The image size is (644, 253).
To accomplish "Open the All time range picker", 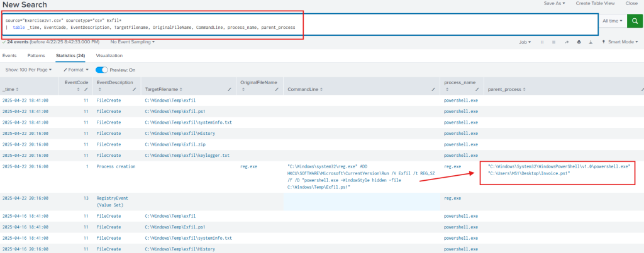I will coord(613,21).
